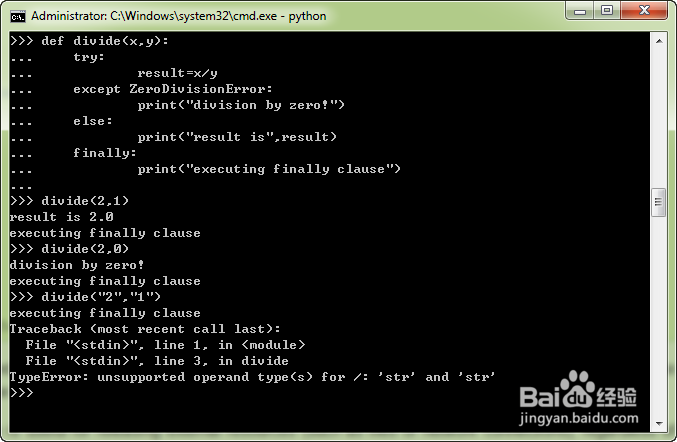Maximize the command prompt window
Viewport: 677px width, 442px height.
(x=607, y=11)
